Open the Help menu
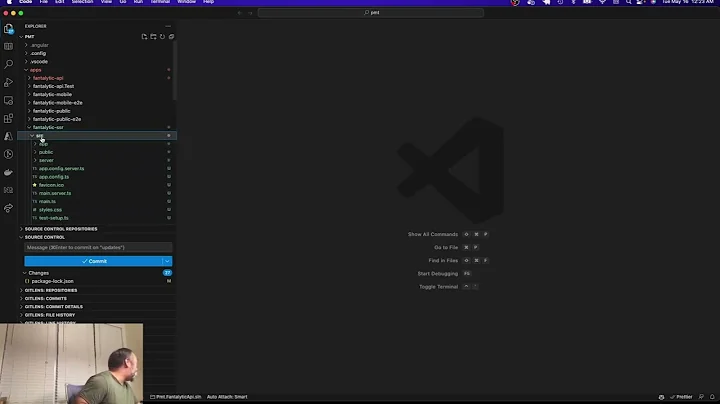 pos(208,2)
